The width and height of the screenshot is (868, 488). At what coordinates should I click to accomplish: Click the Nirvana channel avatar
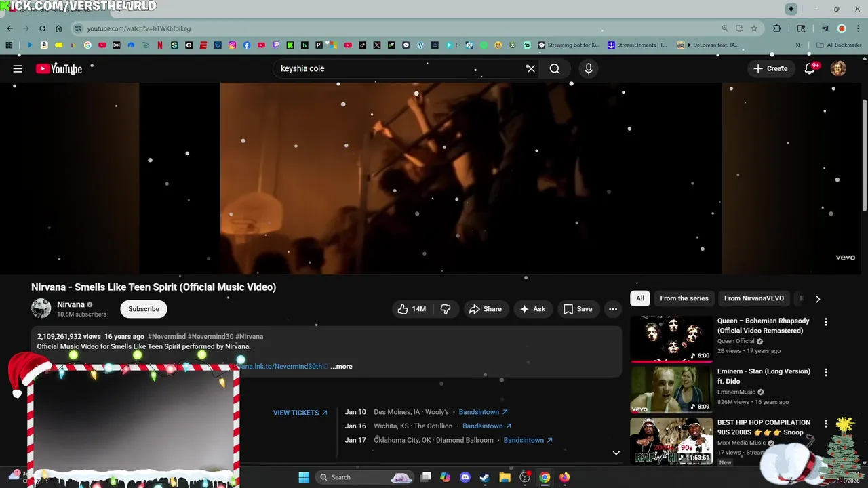(41, 308)
